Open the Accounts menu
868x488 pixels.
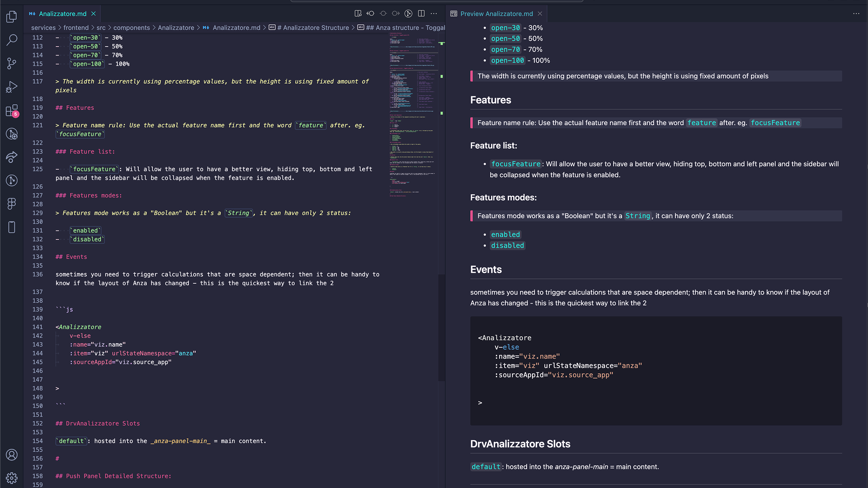[x=12, y=455]
